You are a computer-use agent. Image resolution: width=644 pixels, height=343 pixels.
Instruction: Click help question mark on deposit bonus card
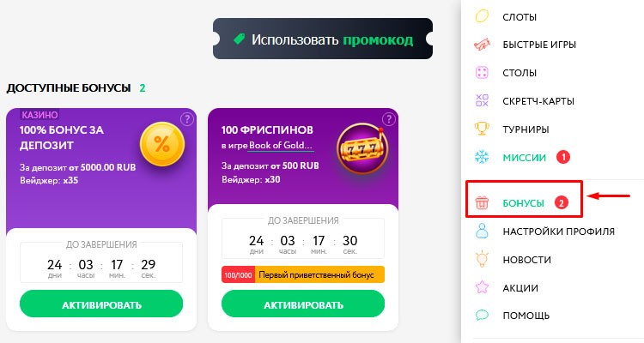click(x=186, y=119)
